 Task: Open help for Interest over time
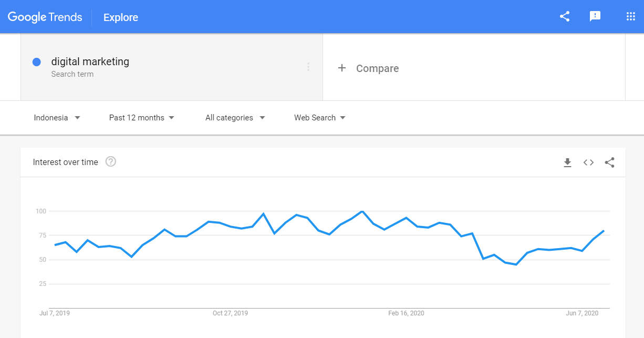(111, 162)
